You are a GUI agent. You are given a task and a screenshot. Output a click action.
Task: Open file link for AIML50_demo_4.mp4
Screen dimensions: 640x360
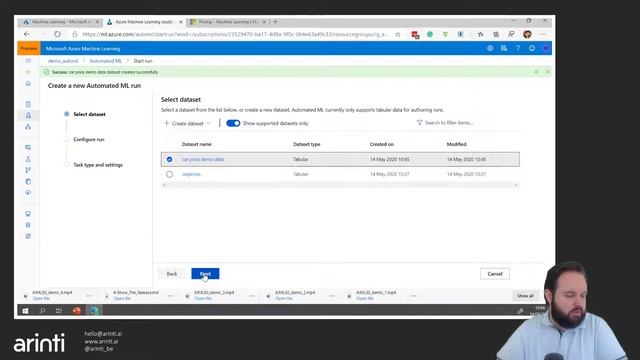point(41,298)
